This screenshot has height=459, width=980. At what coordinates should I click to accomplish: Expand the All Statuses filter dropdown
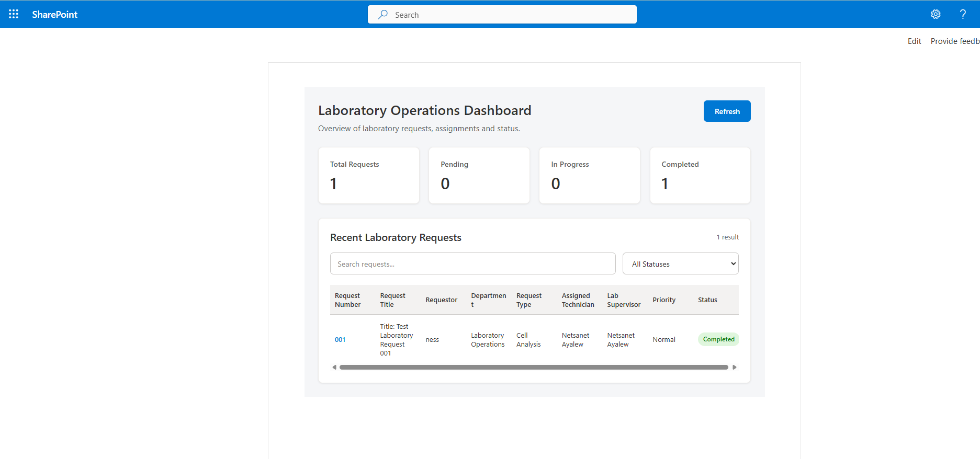tap(680, 263)
